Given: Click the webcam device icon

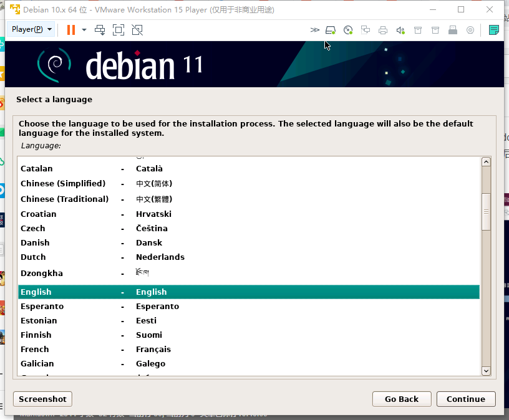Looking at the screenshot, I should coord(470,30).
